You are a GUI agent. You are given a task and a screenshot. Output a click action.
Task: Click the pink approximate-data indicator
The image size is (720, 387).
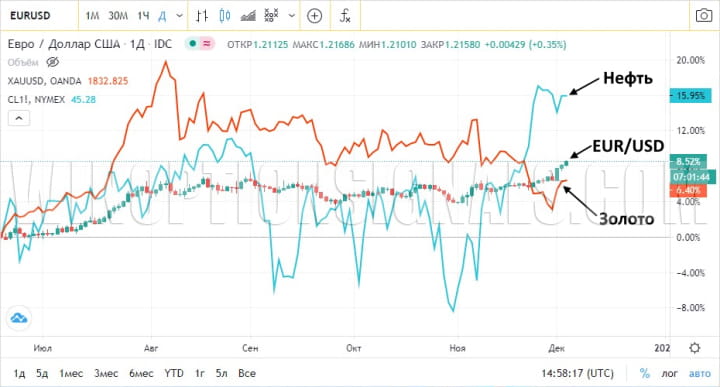click(207, 44)
